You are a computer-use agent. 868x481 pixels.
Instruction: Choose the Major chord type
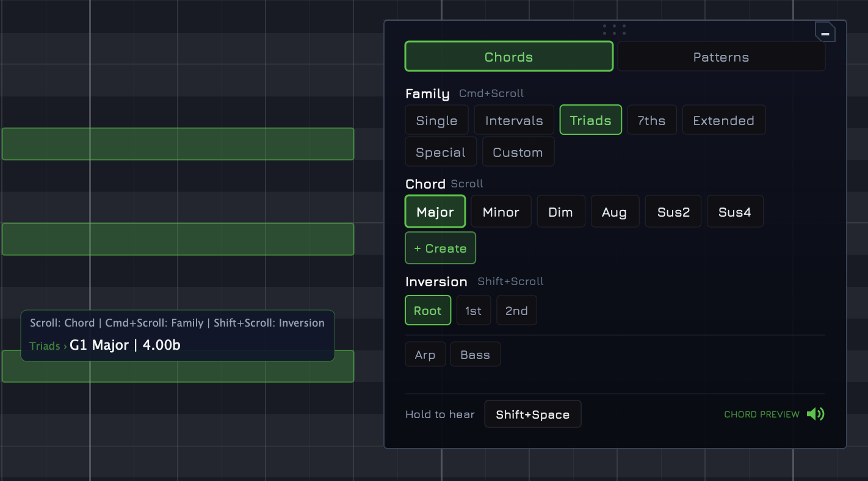[435, 212]
